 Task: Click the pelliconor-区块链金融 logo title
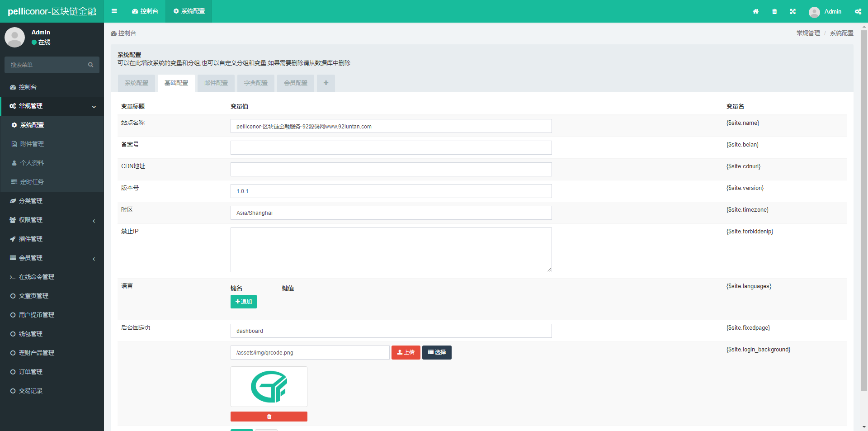[52, 11]
